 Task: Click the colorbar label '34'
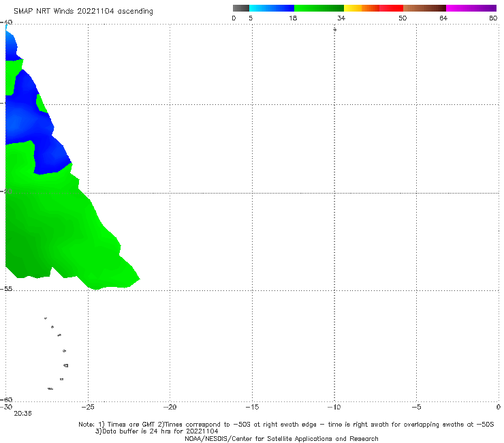point(341,18)
